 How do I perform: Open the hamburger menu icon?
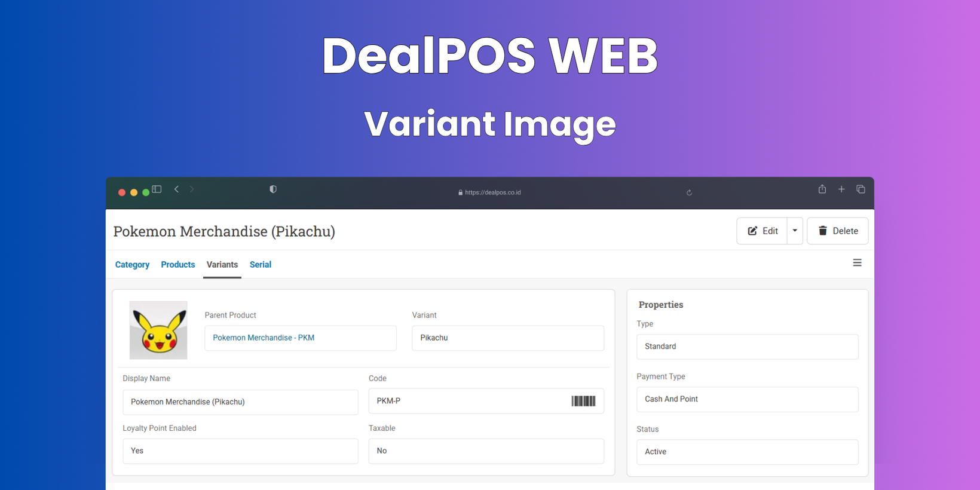pos(857,263)
